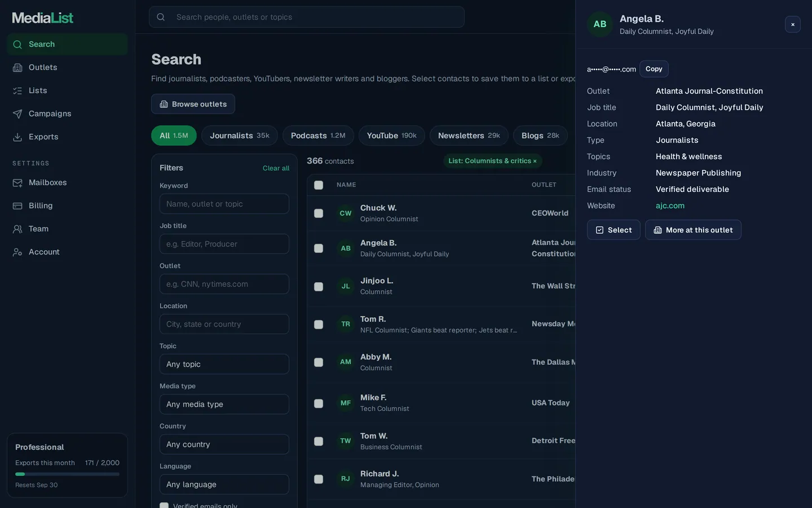Check the Chuck W. row checkbox
The image size is (812, 508).
click(x=319, y=213)
